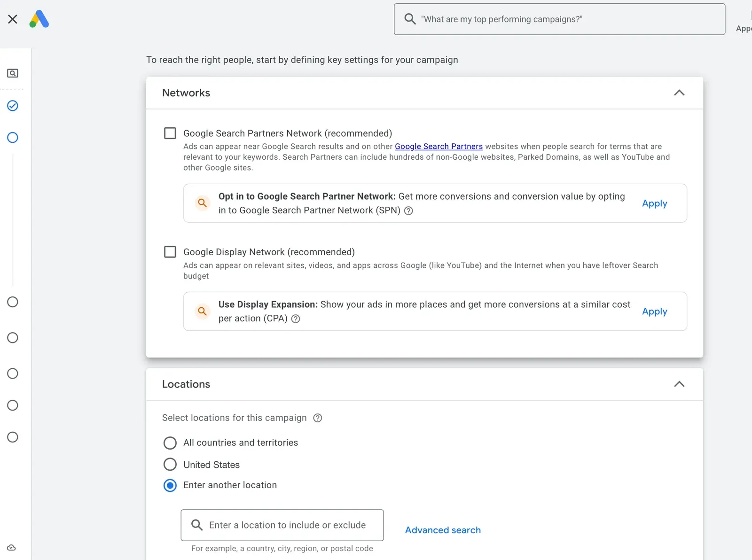Enable Google Search Partners Network checkbox

click(170, 133)
